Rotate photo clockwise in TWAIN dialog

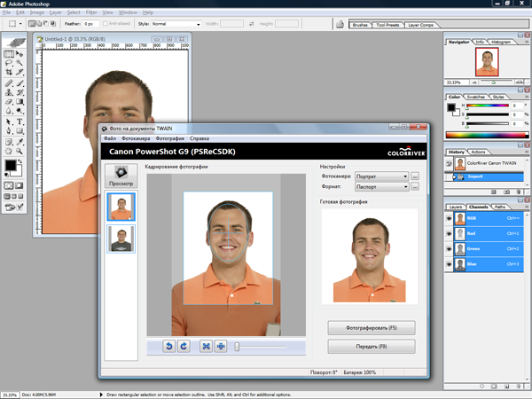[184, 346]
